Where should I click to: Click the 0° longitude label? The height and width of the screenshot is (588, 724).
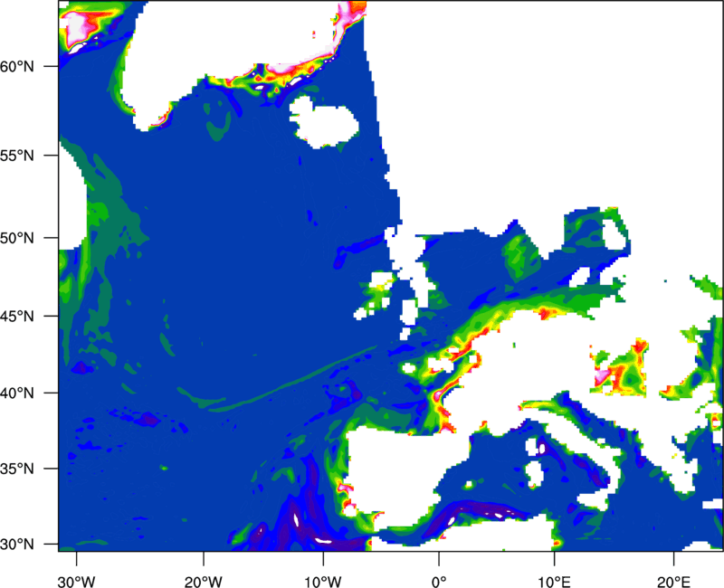[x=439, y=582]
